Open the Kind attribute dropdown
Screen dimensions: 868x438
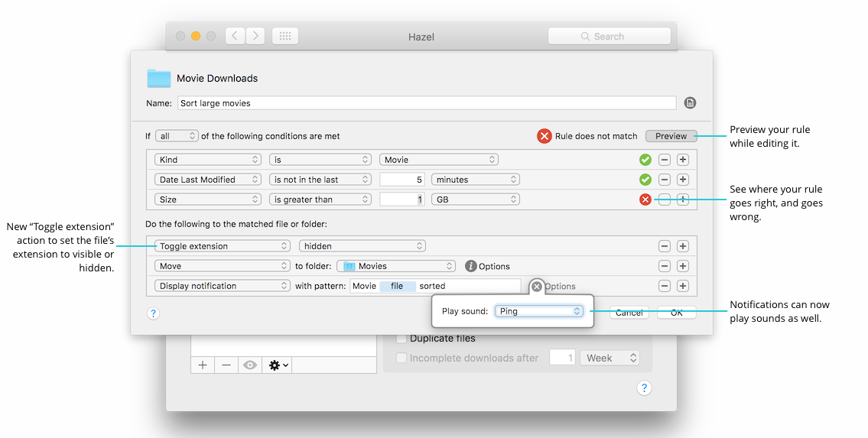point(207,160)
